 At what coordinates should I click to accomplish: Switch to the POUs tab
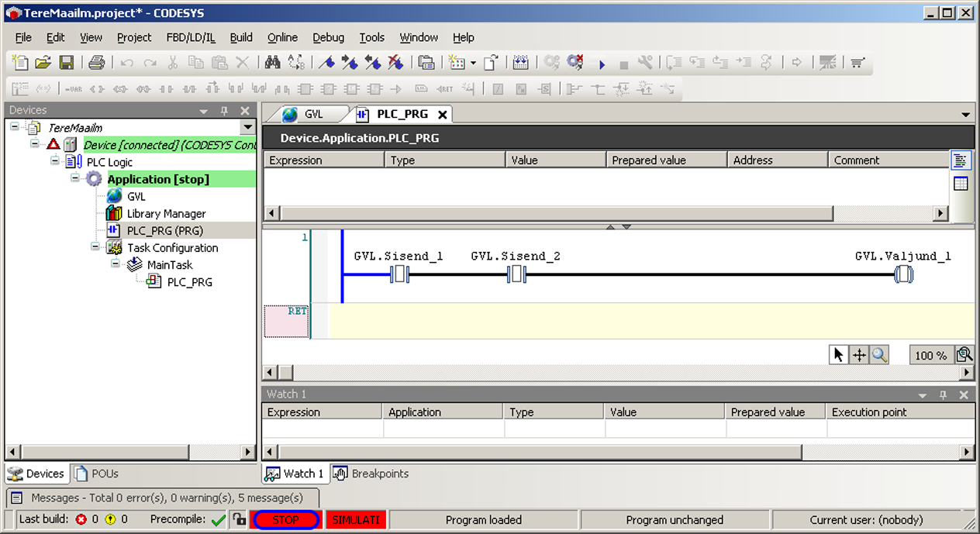97,474
